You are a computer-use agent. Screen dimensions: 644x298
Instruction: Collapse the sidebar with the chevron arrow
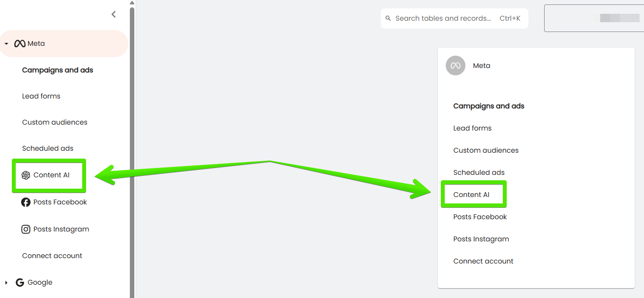pos(114,14)
